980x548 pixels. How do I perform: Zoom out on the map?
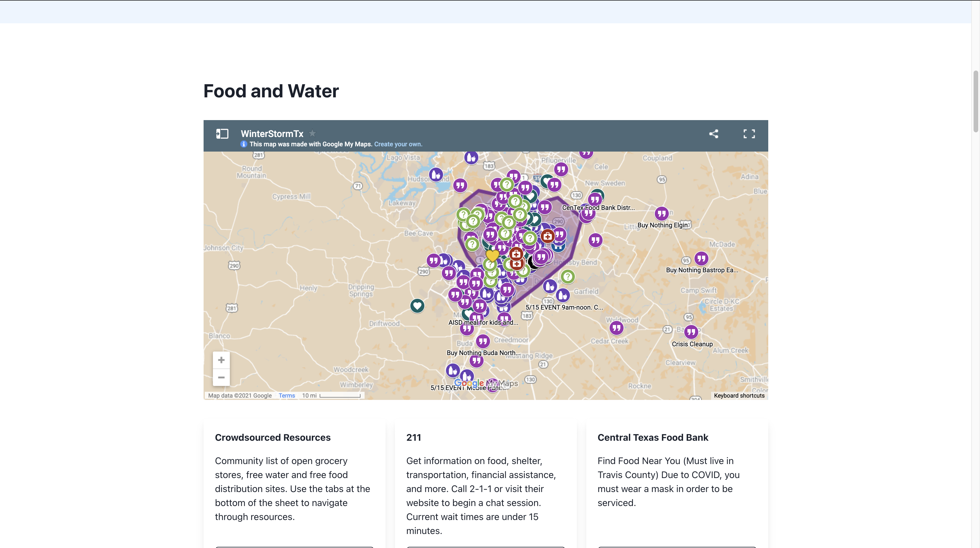coord(221,378)
